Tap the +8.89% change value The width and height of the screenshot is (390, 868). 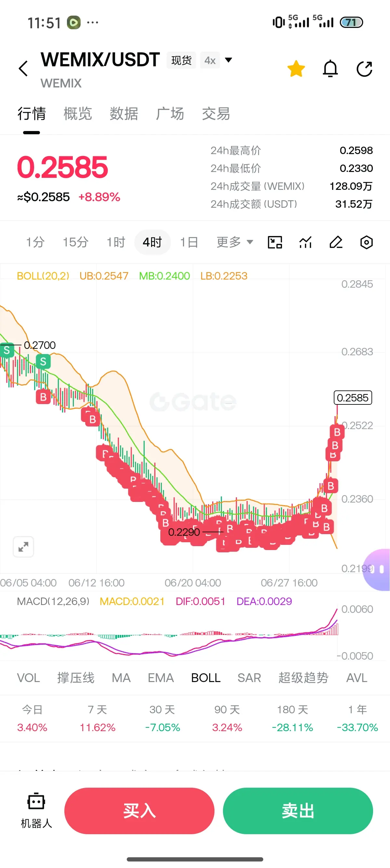99,197
